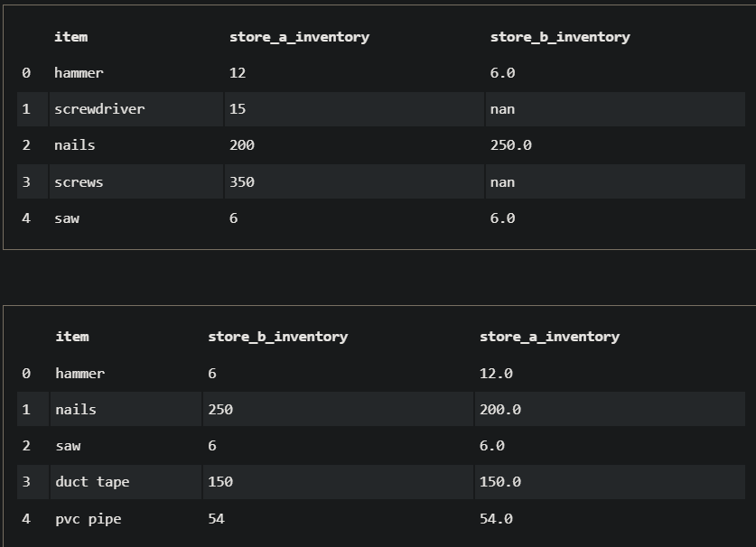This screenshot has width=756, height=547.
Task: Click the screwdriver item cell
Action: [99, 109]
